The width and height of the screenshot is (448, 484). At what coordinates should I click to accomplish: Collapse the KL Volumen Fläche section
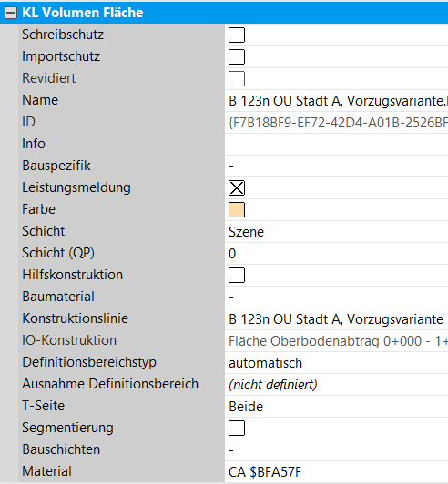pos(11,13)
